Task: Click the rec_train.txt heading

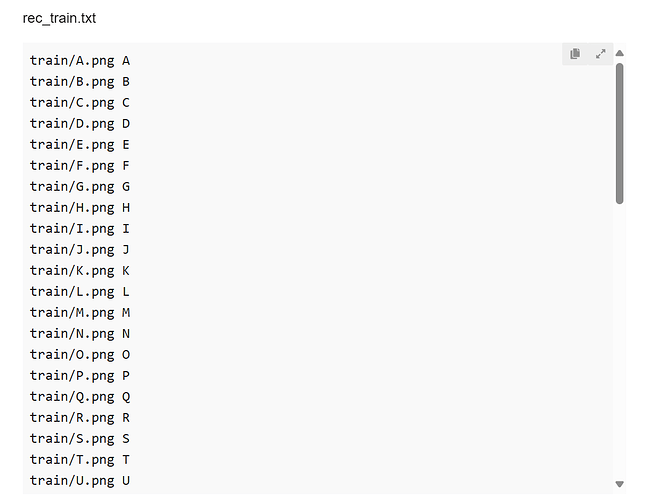Action: tap(59, 18)
